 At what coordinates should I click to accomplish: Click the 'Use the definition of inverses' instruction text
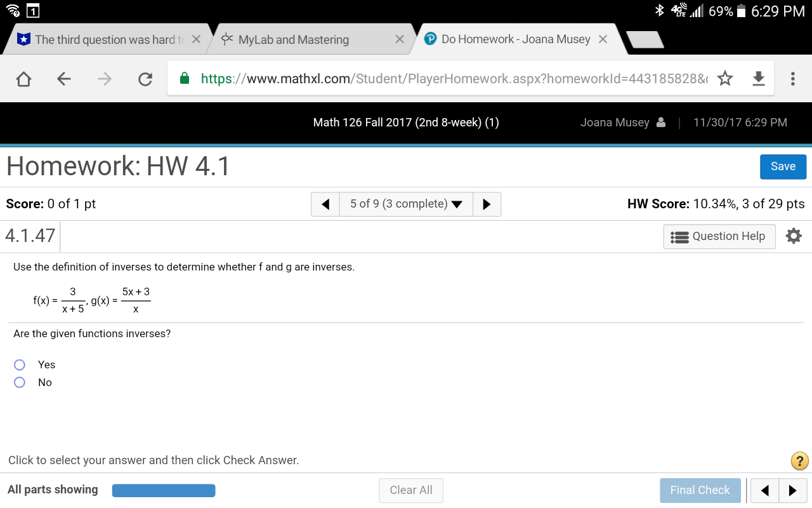pyautogui.click(x=184, y=267)
